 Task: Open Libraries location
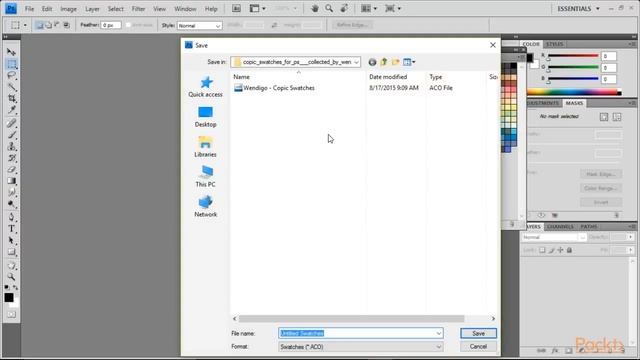(205, 147)
